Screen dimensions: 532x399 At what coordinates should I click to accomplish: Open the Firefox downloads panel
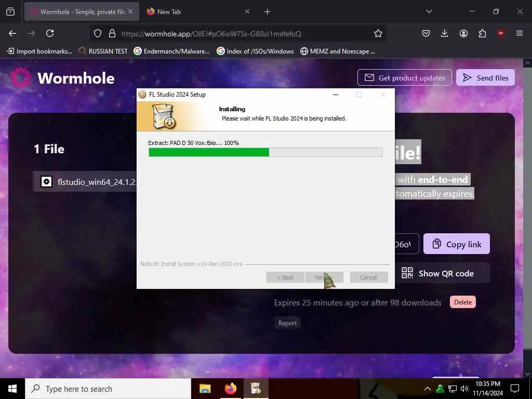click(x=445, y=33)
